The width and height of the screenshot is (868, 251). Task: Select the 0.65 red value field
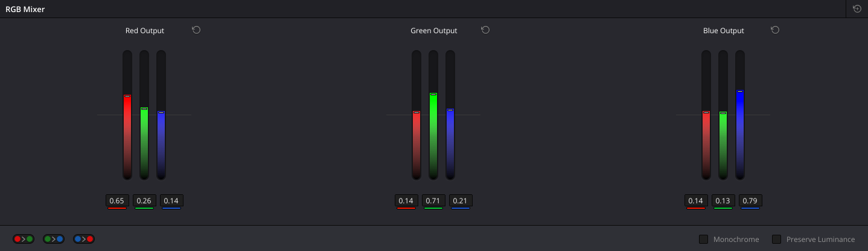[117, 200]
